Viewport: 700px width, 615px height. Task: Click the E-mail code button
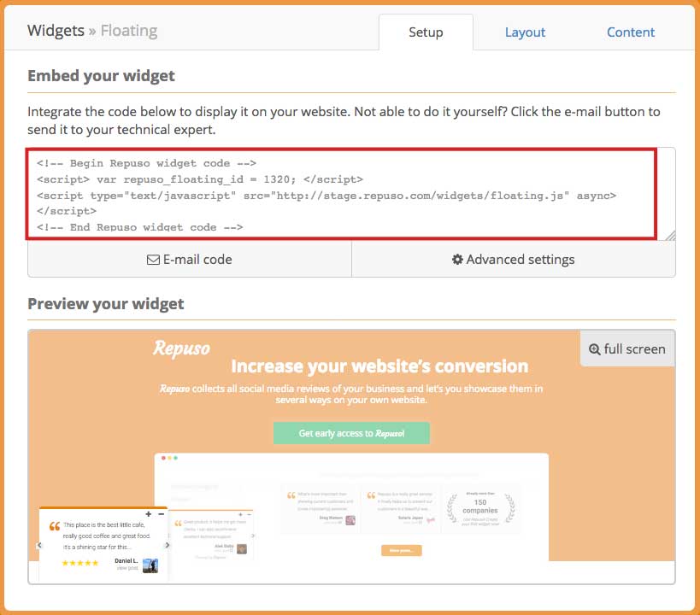(x=190, y=260)
